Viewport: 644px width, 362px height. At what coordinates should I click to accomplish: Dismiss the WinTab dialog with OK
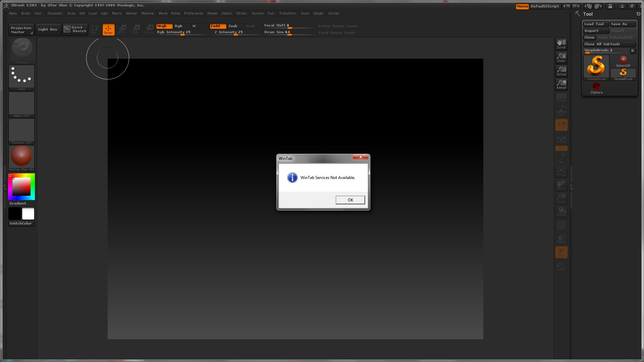pos(350,200)
